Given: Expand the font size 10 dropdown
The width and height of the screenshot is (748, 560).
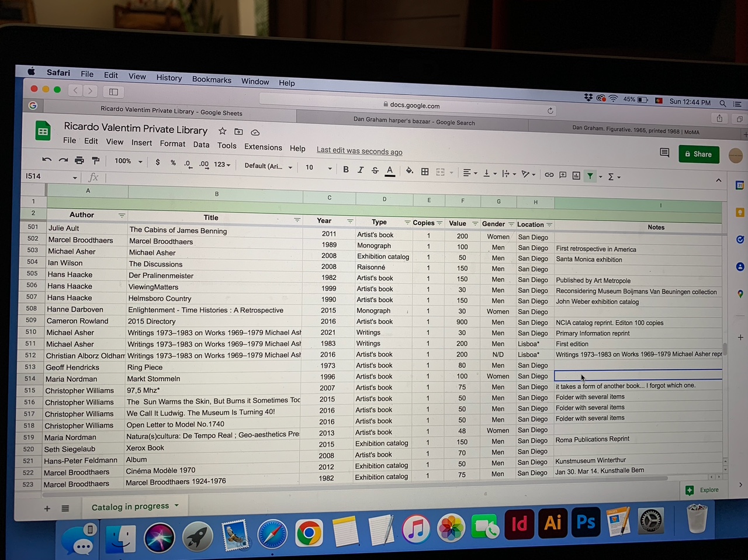Looking at the screenshot, I should pyautogui.click(x=318, y=168).
